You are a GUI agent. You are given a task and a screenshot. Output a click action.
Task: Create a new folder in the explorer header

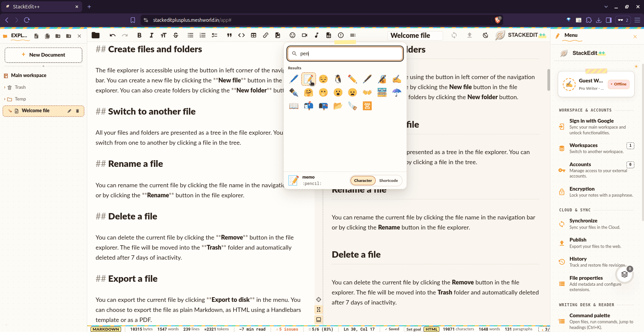(58, 36)
